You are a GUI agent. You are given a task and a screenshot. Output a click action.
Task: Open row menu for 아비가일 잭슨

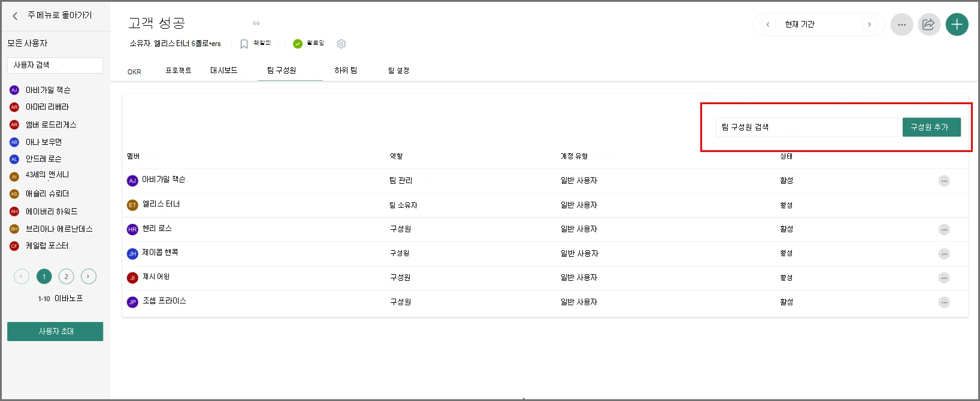tap(944, 181)
